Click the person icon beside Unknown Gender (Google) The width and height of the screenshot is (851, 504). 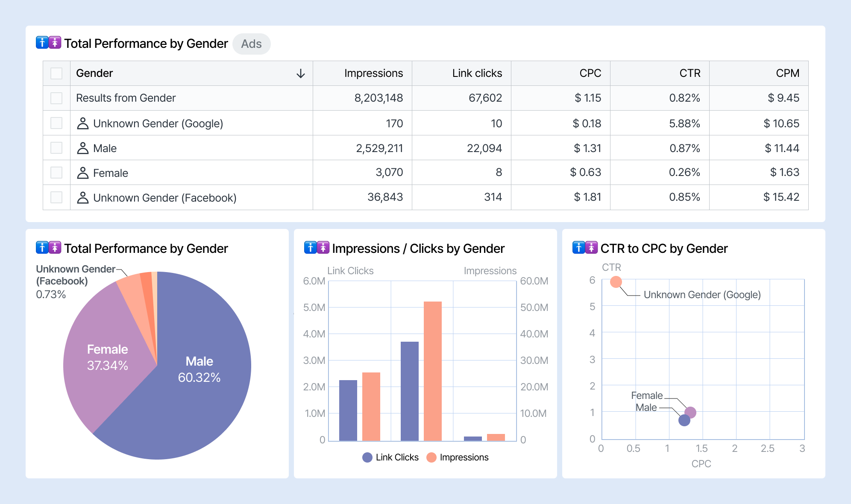[83, 123]
